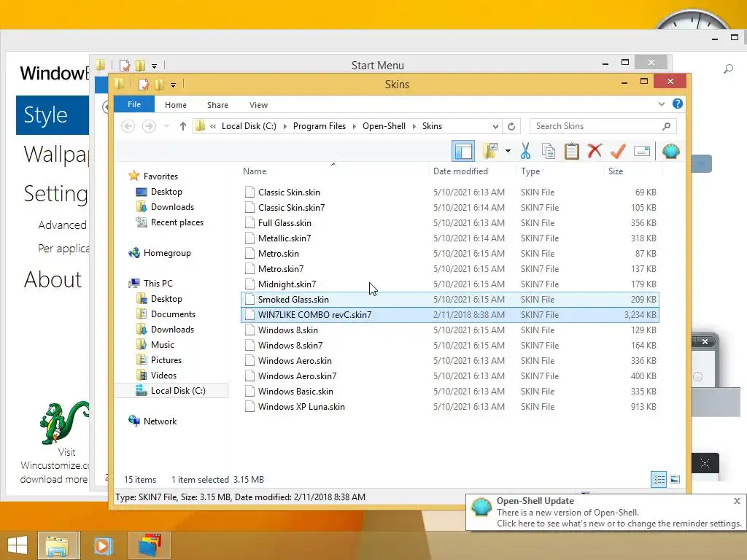Refresh the Skins folder view

[511, 126]
